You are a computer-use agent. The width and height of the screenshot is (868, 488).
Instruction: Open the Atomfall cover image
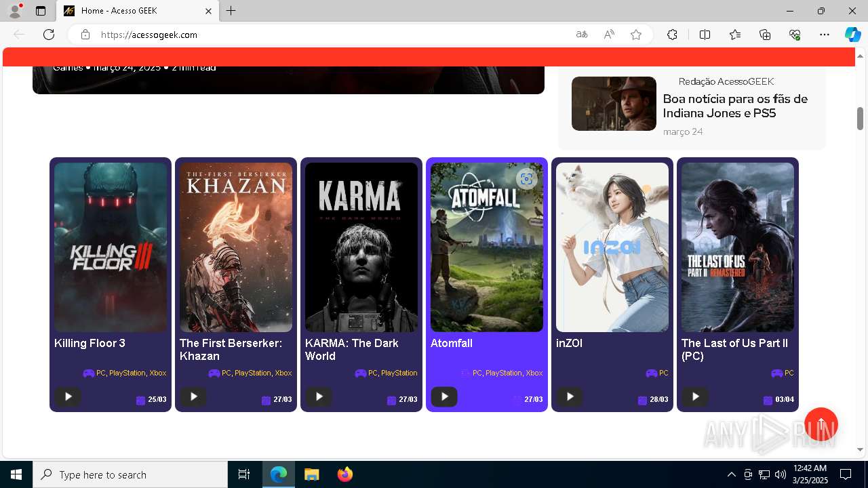coord(487,247)
